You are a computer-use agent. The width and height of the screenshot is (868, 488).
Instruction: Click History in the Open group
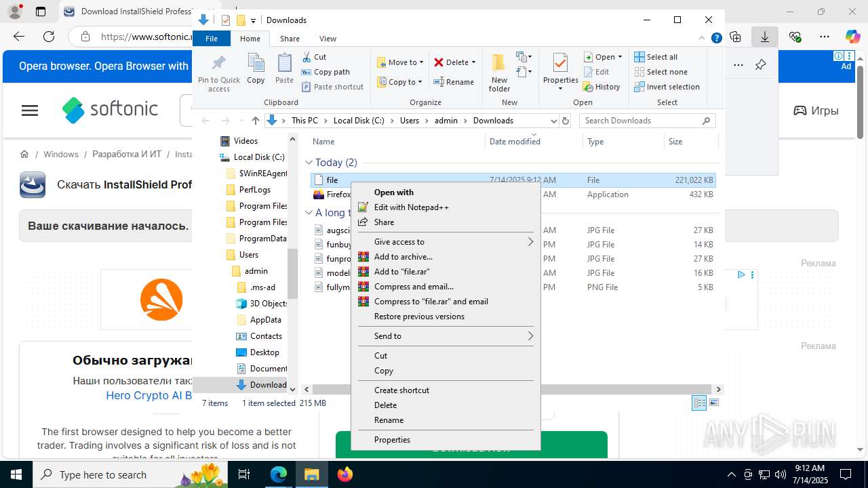tap(601, 87)
